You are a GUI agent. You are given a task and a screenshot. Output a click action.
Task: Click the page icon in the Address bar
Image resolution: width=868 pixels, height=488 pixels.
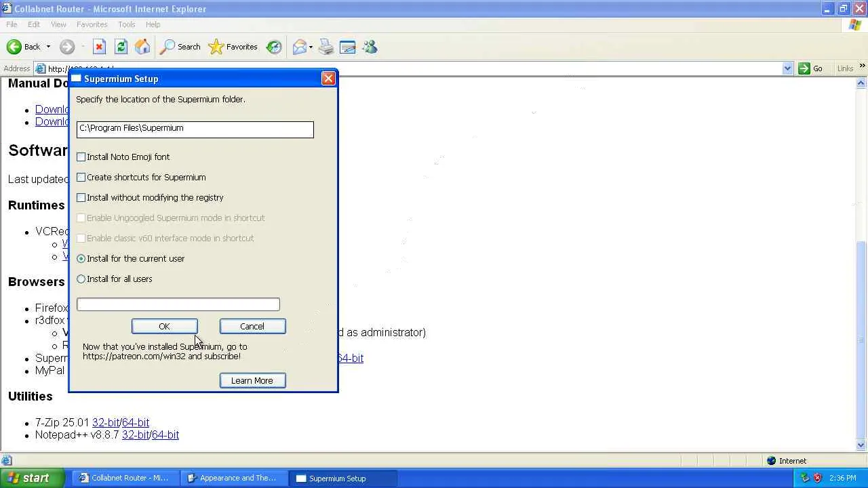41,68
